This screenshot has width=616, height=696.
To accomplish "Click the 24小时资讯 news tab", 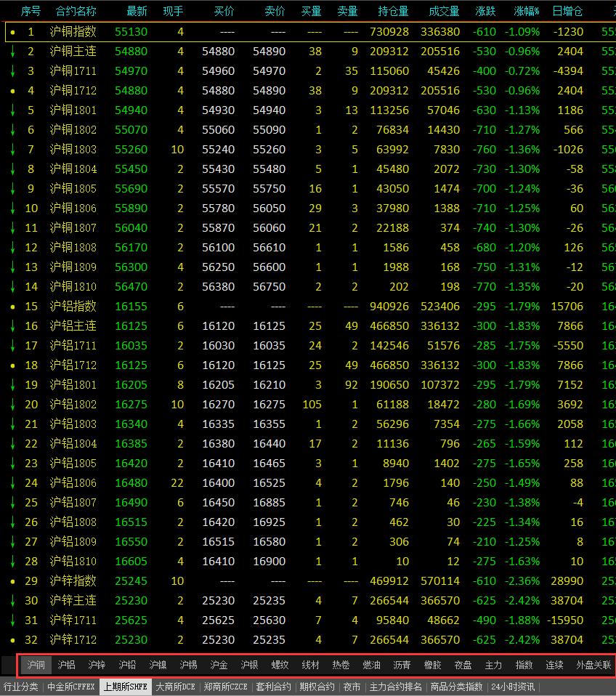I will (513, 687).
